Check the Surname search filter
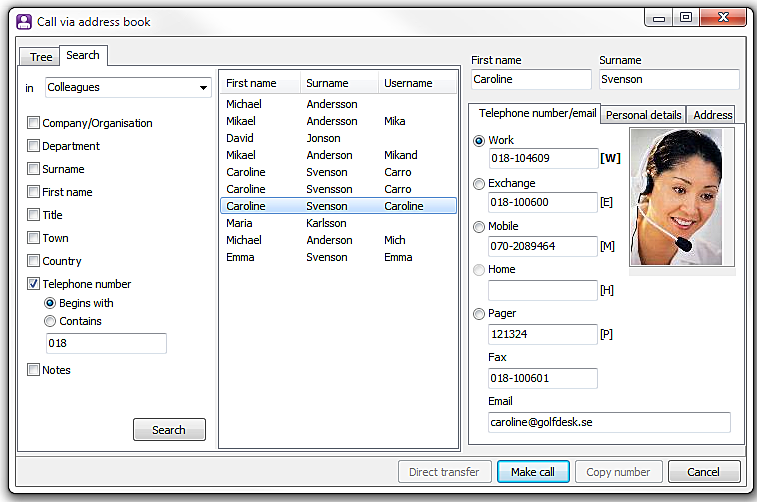 click(x=33, y=168)
